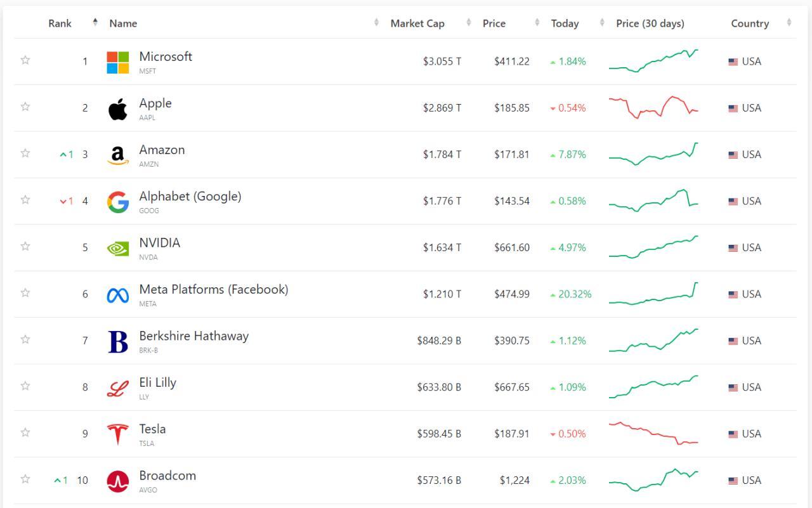
Task: Add Eli Lilly to favorites via star
Action: 25,386
